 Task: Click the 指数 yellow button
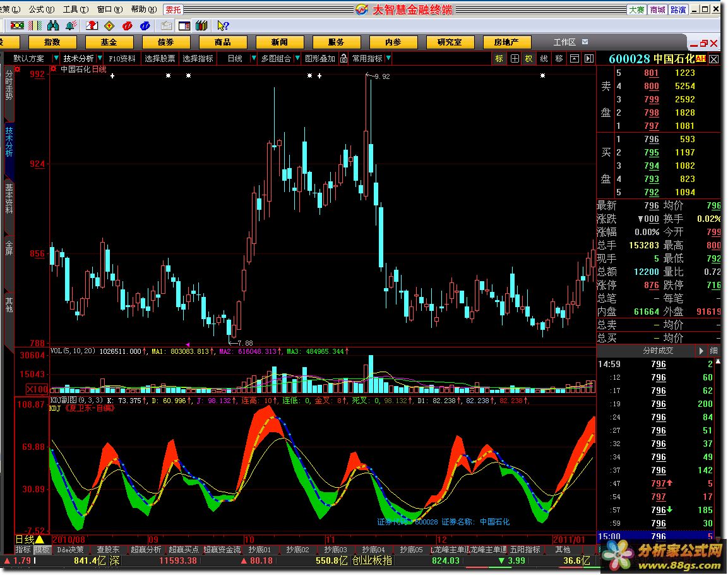52,42
